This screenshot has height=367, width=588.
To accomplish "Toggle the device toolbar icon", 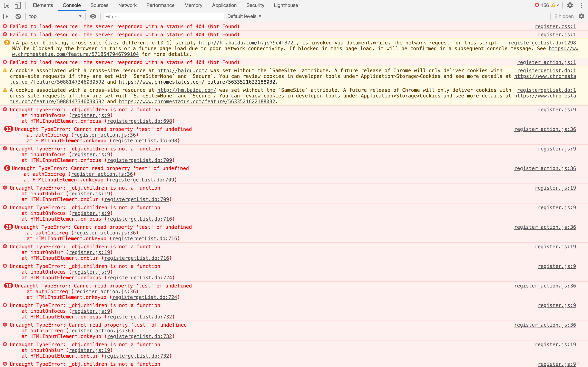I will pos(18,5).
